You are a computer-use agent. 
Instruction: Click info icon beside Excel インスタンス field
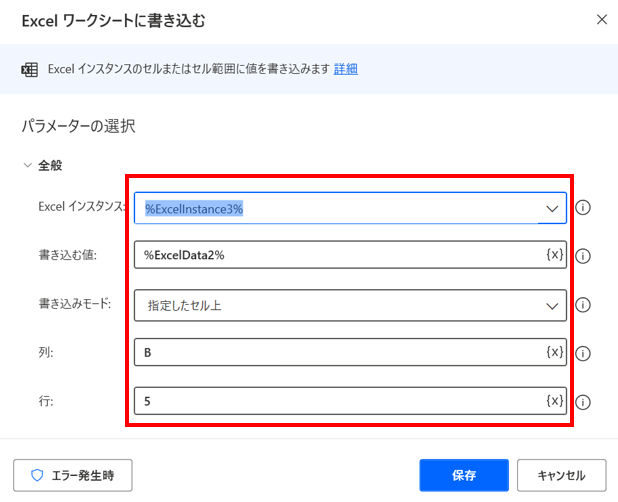click(583, 207)
